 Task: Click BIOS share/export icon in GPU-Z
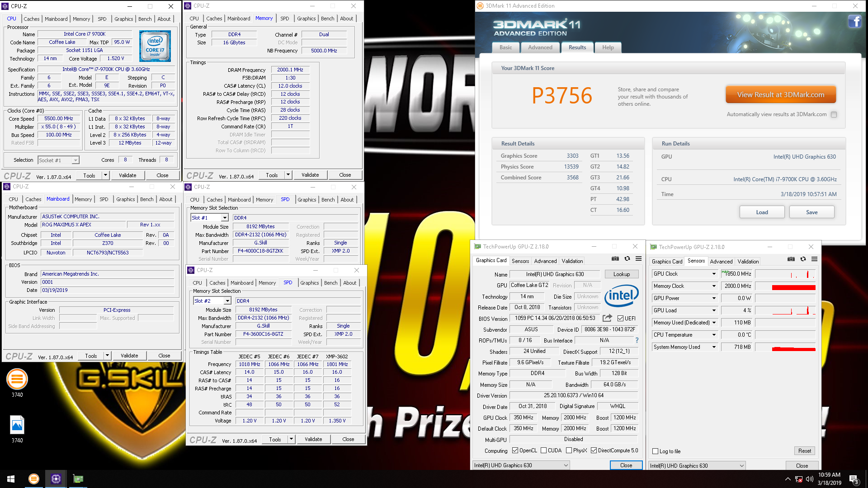(607, 318)
